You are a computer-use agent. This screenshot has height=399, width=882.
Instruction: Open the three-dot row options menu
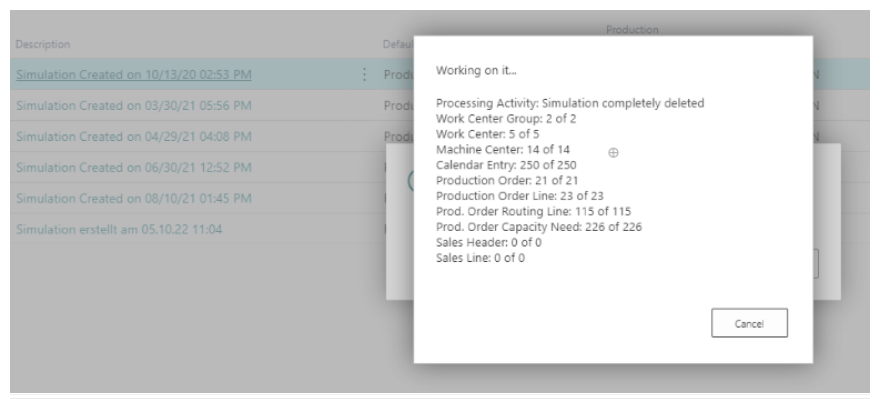pyautogui.click(x=364, y=74)
